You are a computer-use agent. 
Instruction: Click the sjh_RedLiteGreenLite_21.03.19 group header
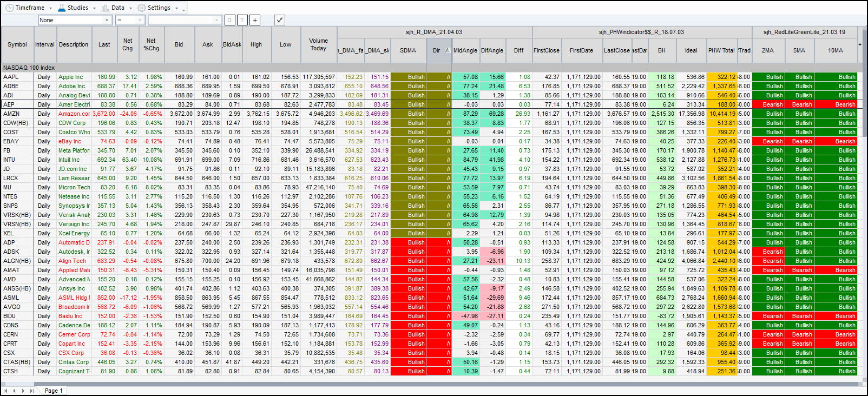click(x=805, y=32)
